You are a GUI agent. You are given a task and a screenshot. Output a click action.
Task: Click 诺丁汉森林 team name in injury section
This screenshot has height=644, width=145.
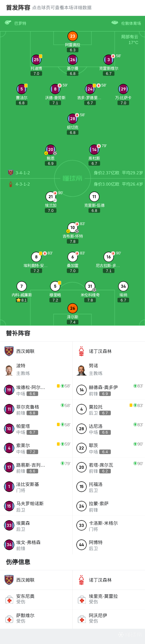pyautogui.click(x=100, y=580)
